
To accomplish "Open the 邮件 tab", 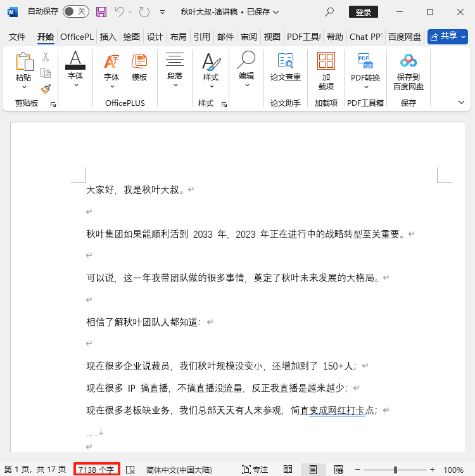I will click(x=225, y=37).
